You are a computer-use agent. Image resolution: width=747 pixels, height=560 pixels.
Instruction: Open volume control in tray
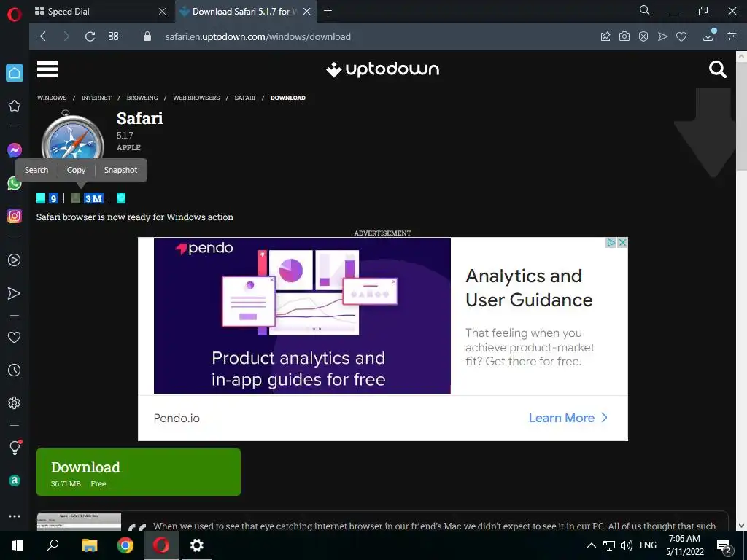click(x=627, y=545)
